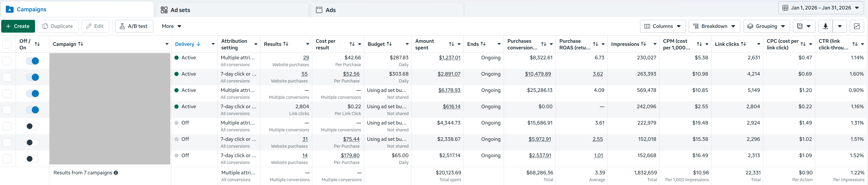868x185 pixels.
Task: Click the Edit pencil button
Action: [95, 26]
